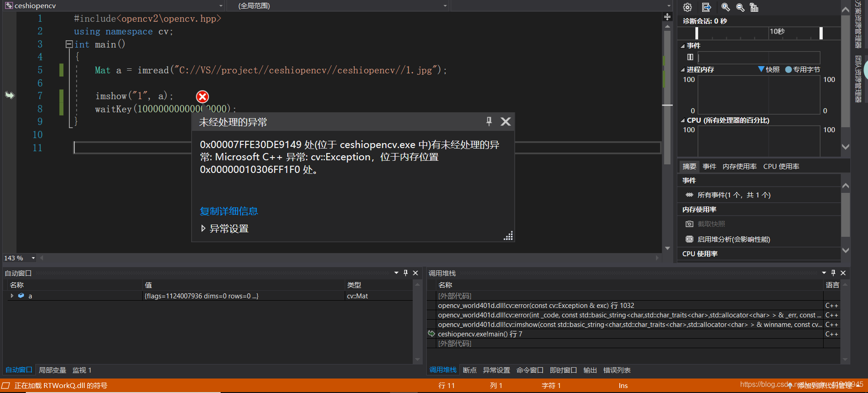Close the Autos window
The width and height of the screenshot is (868, 393).
[415, 273]
